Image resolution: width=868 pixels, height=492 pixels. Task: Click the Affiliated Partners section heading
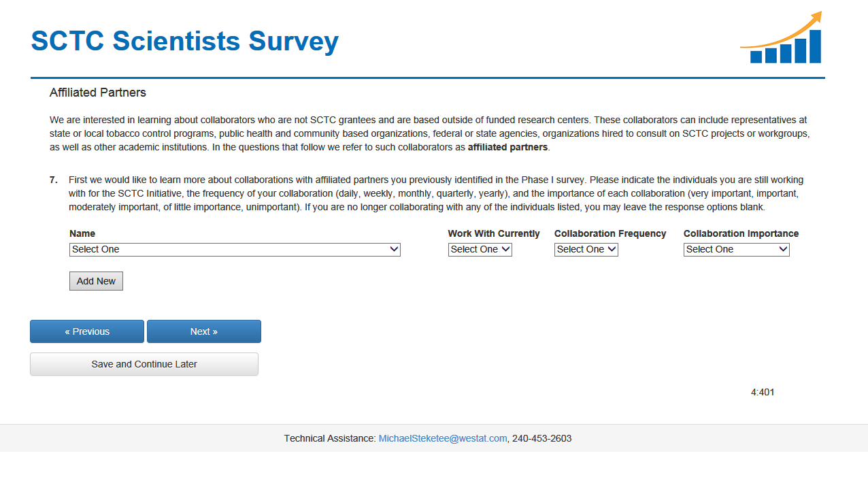point(98,93)
